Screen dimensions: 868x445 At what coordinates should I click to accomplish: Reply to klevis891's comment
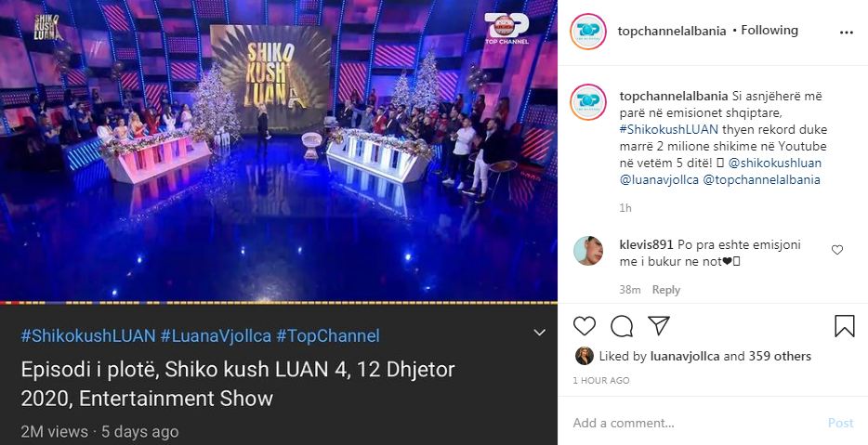(666, 290)
